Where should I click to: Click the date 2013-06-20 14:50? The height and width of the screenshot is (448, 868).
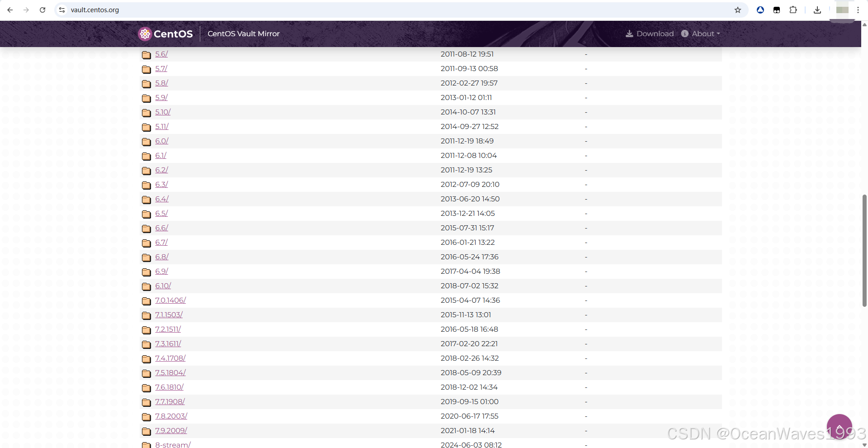(470, 199)
